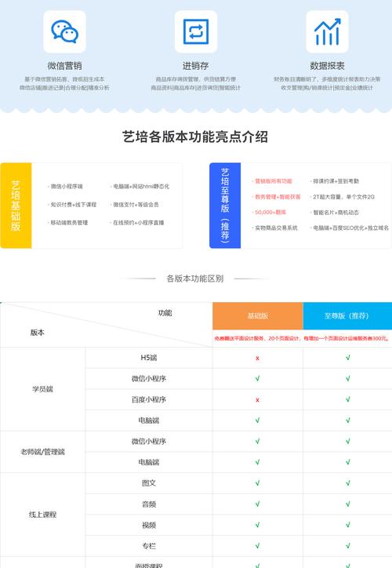This screenshot has width=392, height=568.
Task: Select the 微信营销 heading
Action: (x=64, y=66)
